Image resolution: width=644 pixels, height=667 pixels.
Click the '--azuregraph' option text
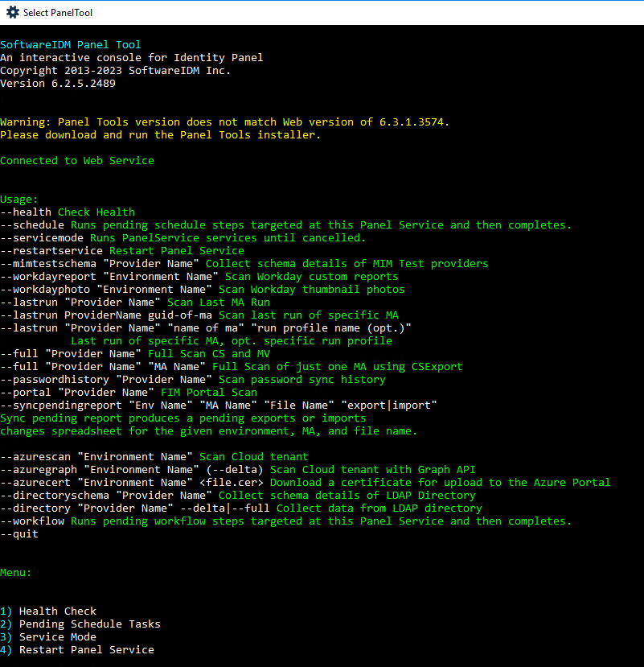point(39,470)
